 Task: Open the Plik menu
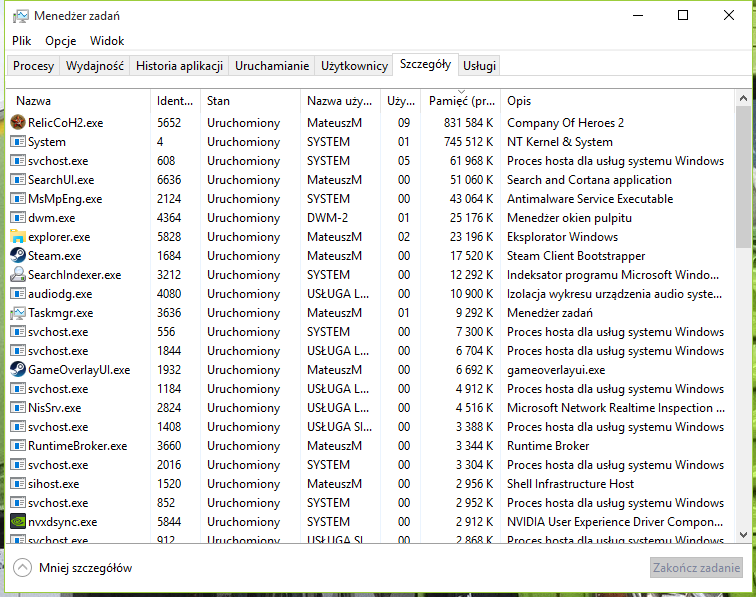pyautogui.click(x=22, y=41)
